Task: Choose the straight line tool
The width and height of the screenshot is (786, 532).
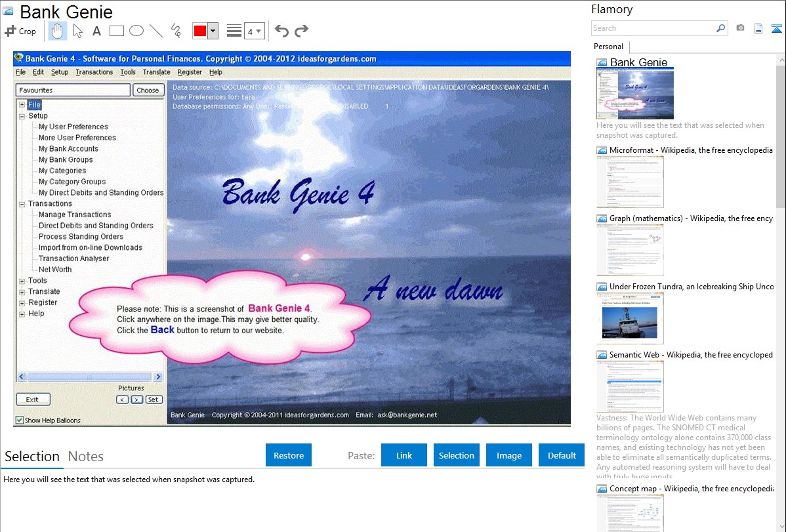Action: pos(156,31)
